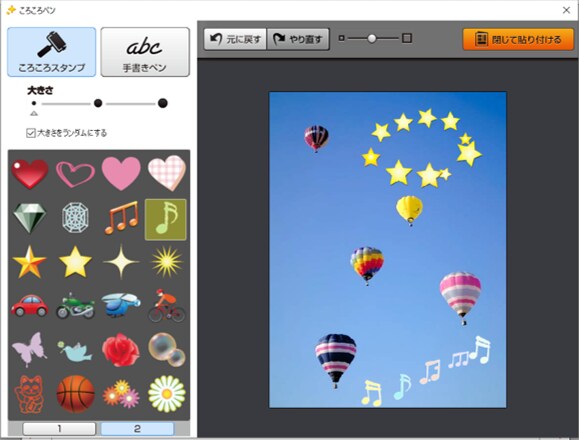Viewport: 579px width, 440px height.
Task: Toggle the 大きさをランダムにする checkbox
Action: (x=31, y=133)
